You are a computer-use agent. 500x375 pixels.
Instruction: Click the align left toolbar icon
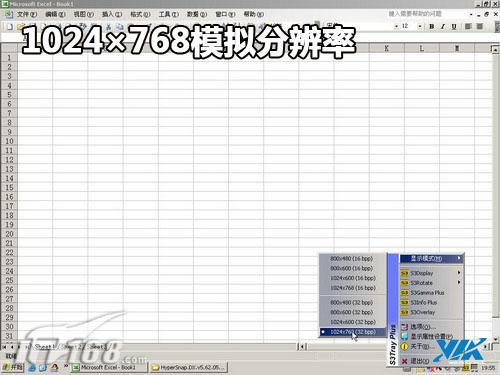pos(468,26)
